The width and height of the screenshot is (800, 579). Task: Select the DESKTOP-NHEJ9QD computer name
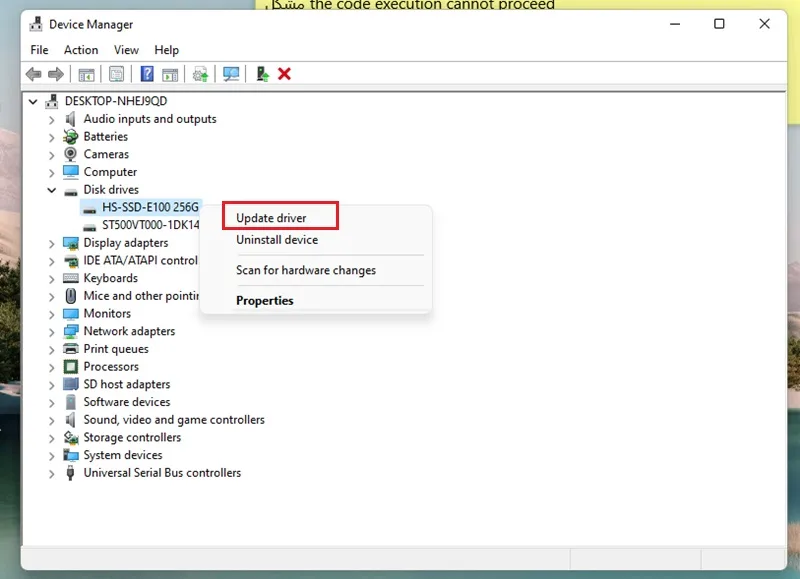(x=116, y=101)
